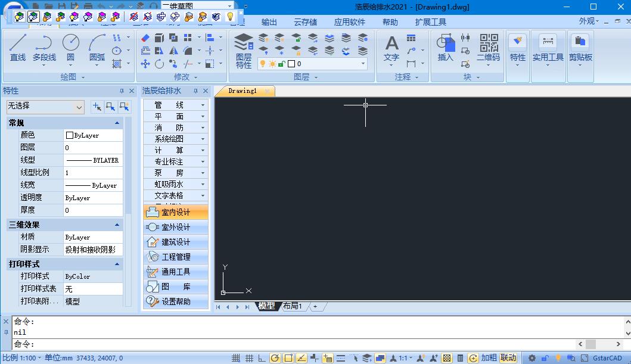Open the 无选择 selection dropdown in Properties
Image resolution: width=631 pixels, height=364 pixels.
(x=45, y=106)
